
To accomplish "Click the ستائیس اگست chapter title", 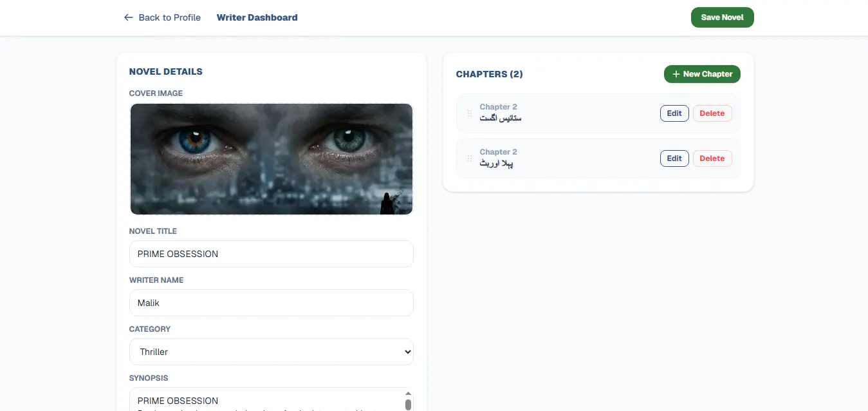I will 501,119.
